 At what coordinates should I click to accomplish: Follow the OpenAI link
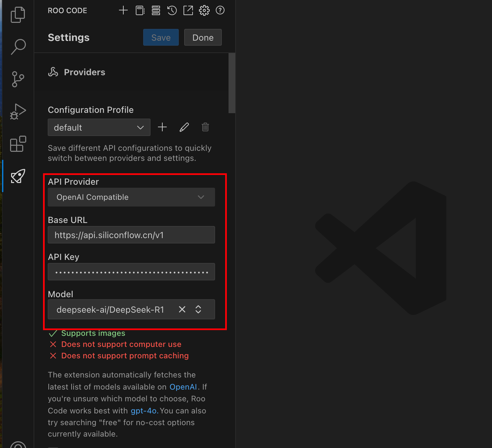pyautogui.click(x=183, y=387)
